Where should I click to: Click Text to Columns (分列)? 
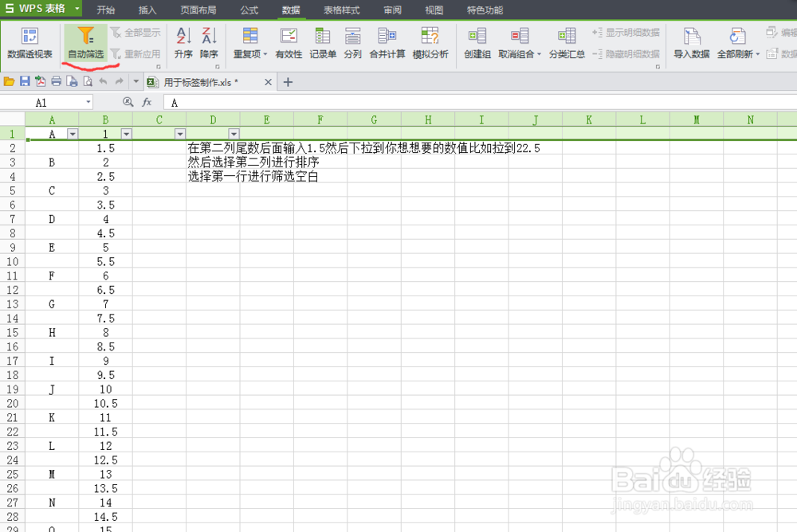tap(352, 43)
